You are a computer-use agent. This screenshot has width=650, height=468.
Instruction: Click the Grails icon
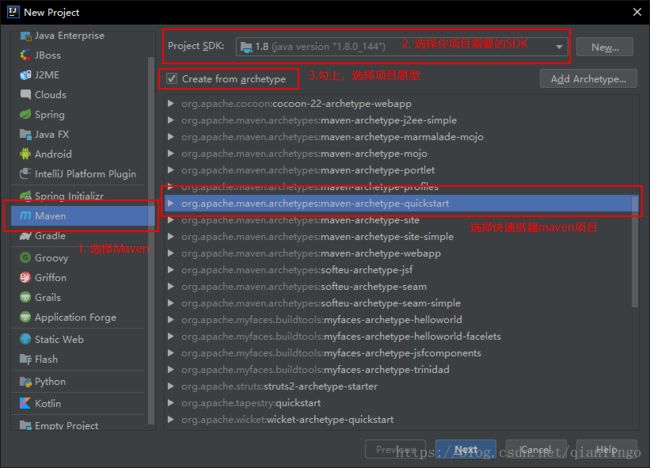coord(25,297)
